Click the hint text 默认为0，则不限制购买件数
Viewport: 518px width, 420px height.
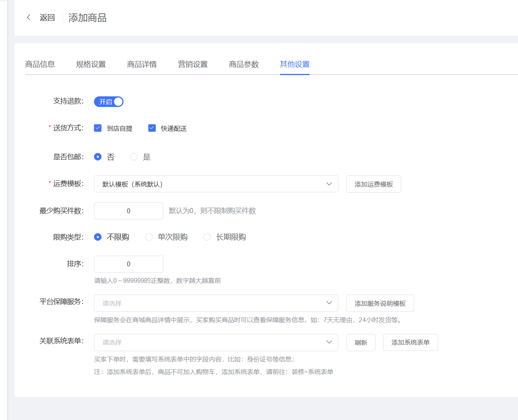212,211
